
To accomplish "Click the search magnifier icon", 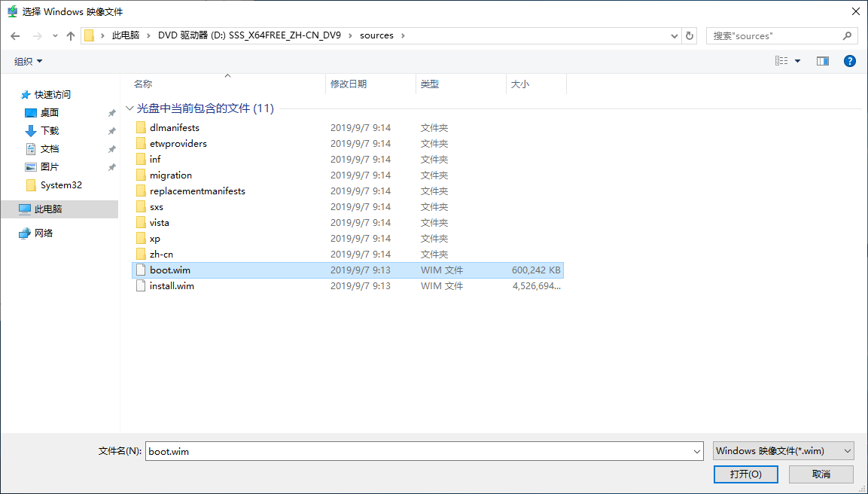I will (x=847, y=36).
